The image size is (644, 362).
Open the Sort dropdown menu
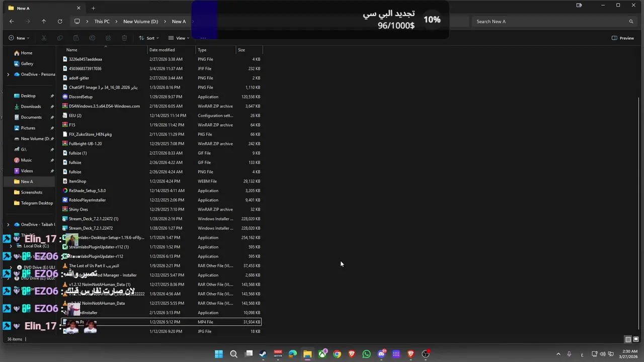point(149,38)
